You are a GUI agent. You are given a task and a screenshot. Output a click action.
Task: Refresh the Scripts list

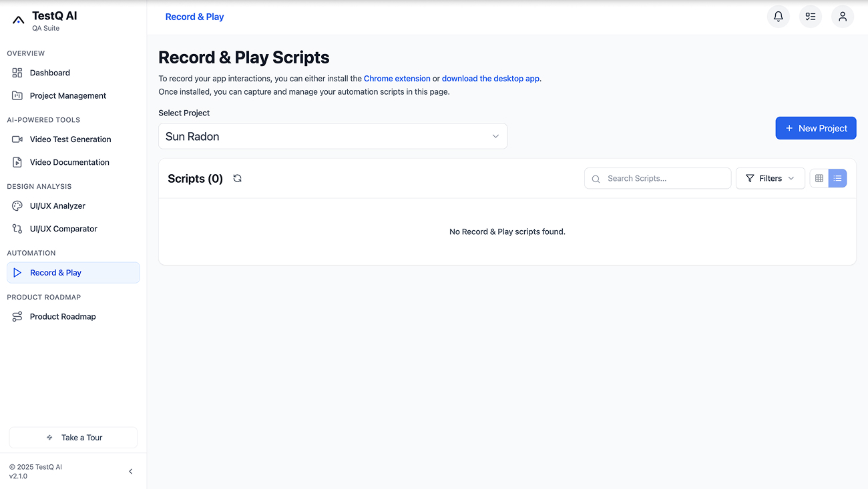point(237,178)
